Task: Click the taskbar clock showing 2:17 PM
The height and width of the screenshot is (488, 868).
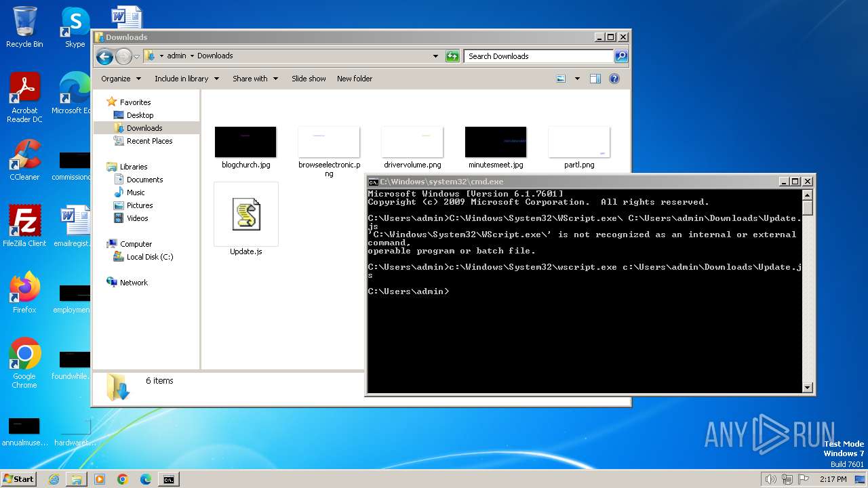Action: [833, 479]
